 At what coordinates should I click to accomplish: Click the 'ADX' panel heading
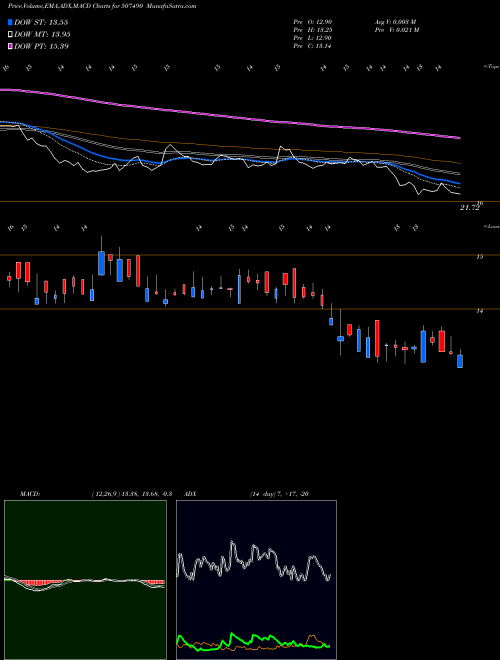click(190, 494)
